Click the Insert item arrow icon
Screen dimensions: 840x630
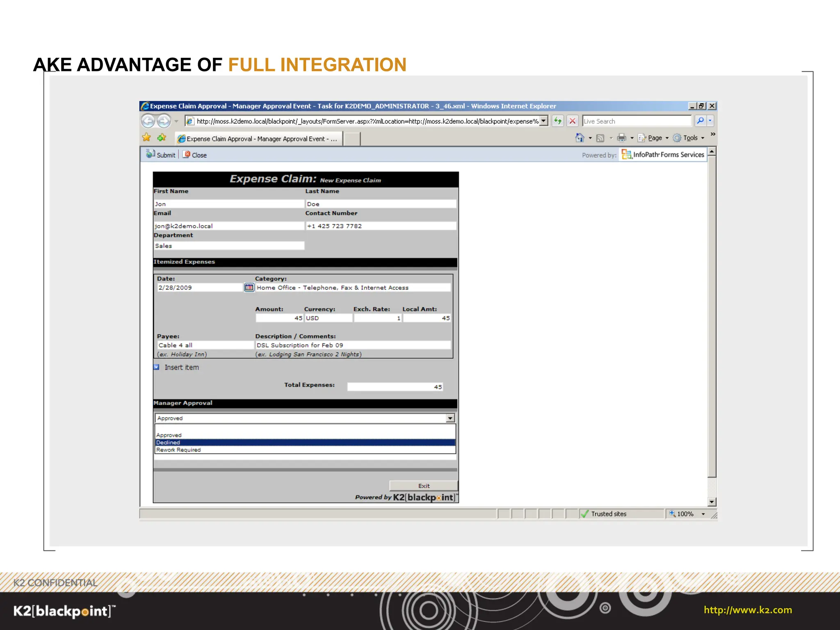pyautogui.click(x=156, y=367)
